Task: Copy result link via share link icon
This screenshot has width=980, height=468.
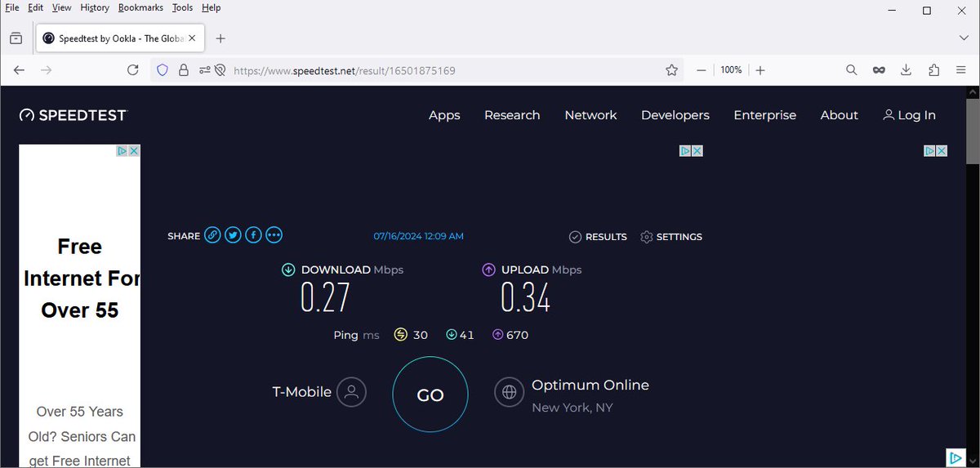Action: click(212, 235)
